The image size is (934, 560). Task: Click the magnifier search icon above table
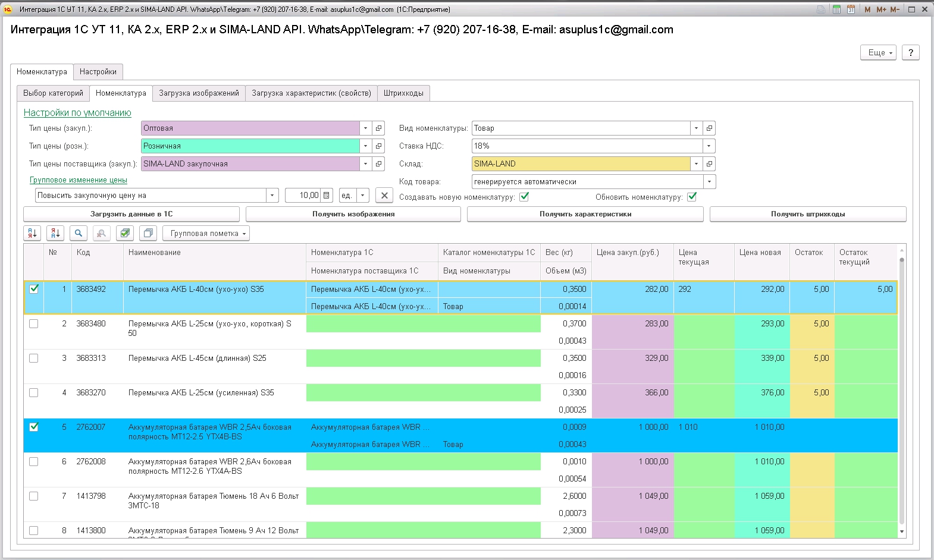click(x=79, y=234)
